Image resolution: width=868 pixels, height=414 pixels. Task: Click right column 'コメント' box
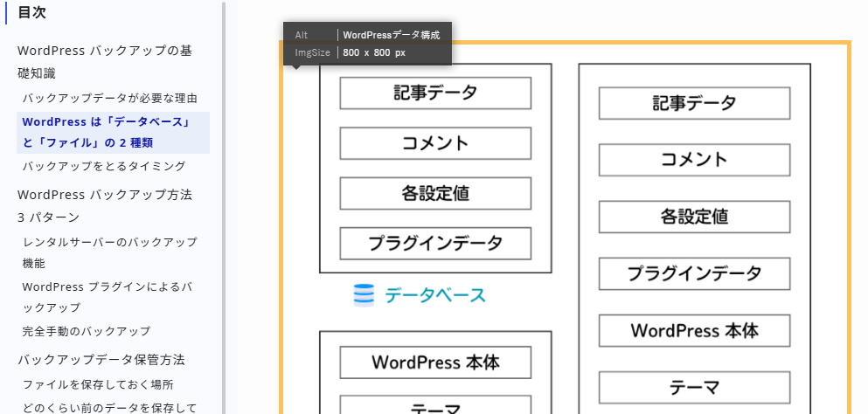[695, 160]
